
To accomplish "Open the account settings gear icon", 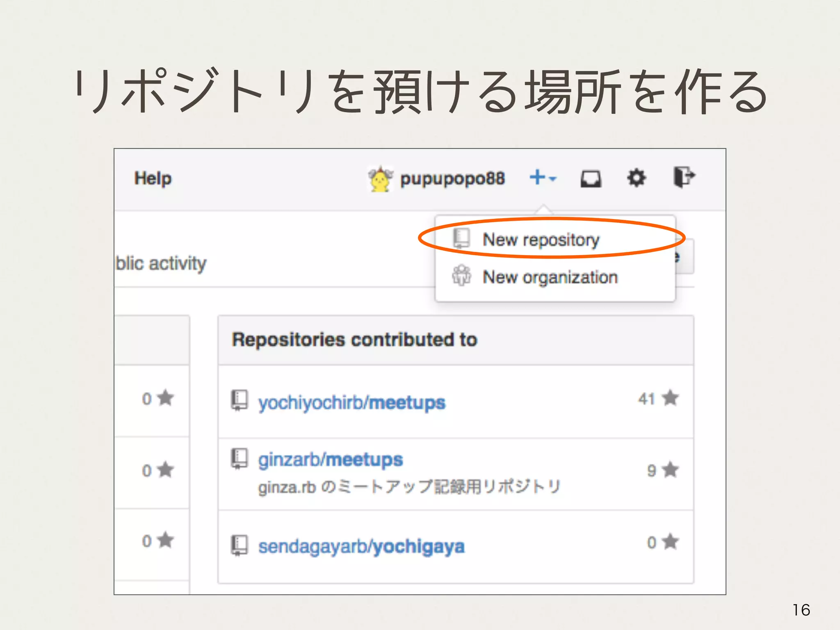I will [x=636, y=178].
